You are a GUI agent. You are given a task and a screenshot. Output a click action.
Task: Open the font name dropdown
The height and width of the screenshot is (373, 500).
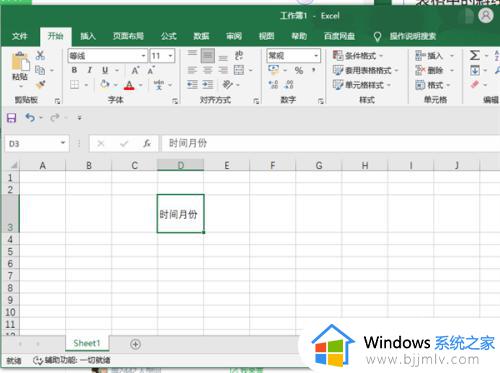[x=143, y=56]
